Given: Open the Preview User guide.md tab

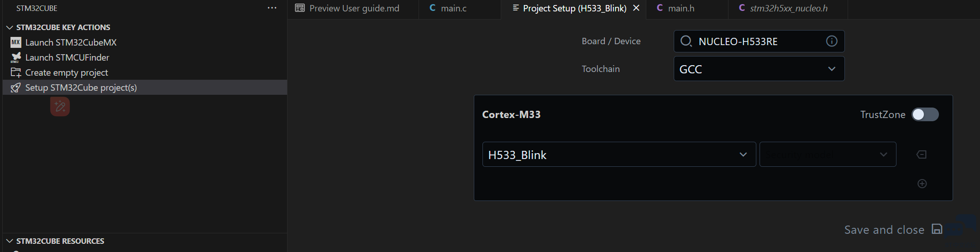Looking at the screenshot, I should point(353,8).
